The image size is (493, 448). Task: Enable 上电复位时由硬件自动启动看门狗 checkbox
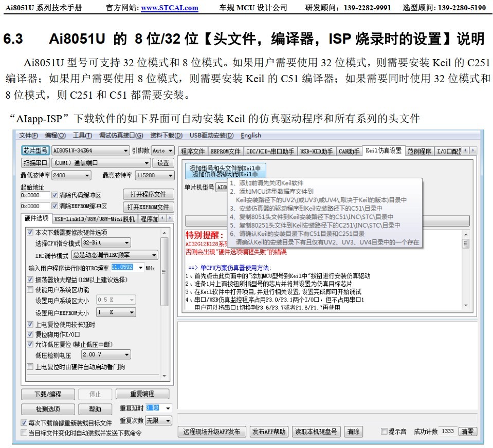pyautogui.click(x=30, y=367)
